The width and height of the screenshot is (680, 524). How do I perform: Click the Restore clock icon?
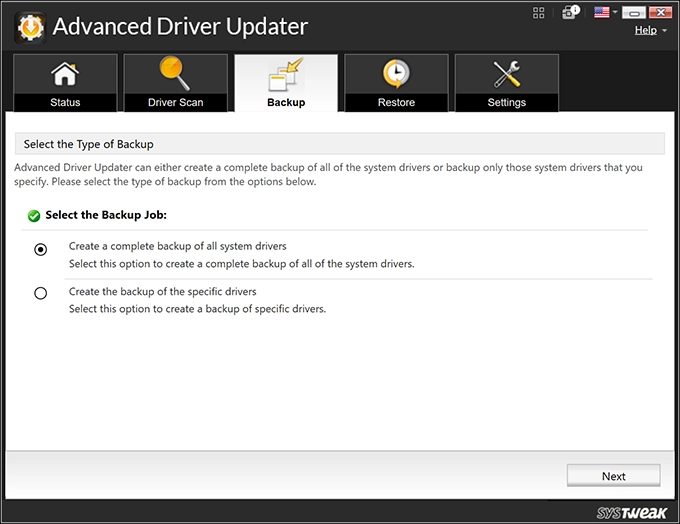[x=396, y=74]
